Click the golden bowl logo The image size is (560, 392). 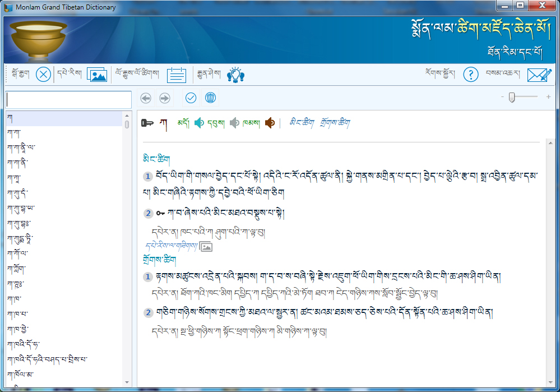click(38, 40)
